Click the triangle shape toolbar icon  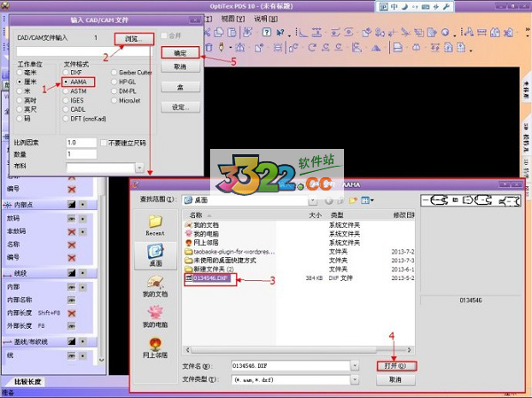[x=376, y=48]
